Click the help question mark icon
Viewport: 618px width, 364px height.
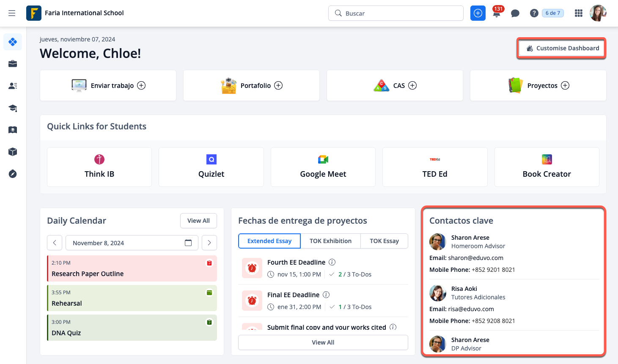534,14
